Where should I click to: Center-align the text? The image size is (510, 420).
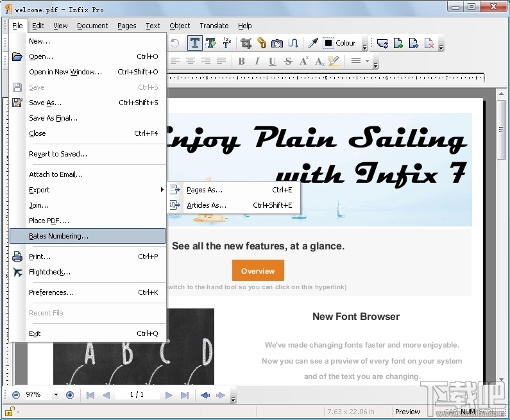191,61
